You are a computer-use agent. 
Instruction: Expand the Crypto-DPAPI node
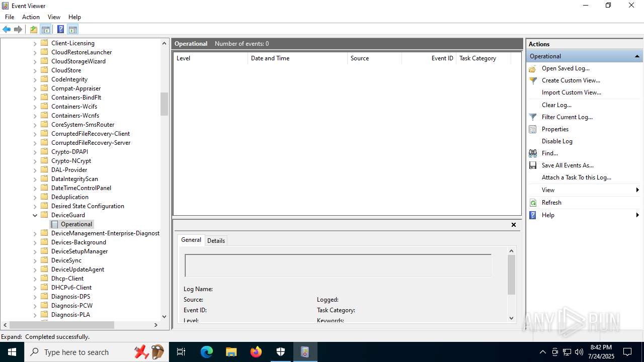[35, 152]
